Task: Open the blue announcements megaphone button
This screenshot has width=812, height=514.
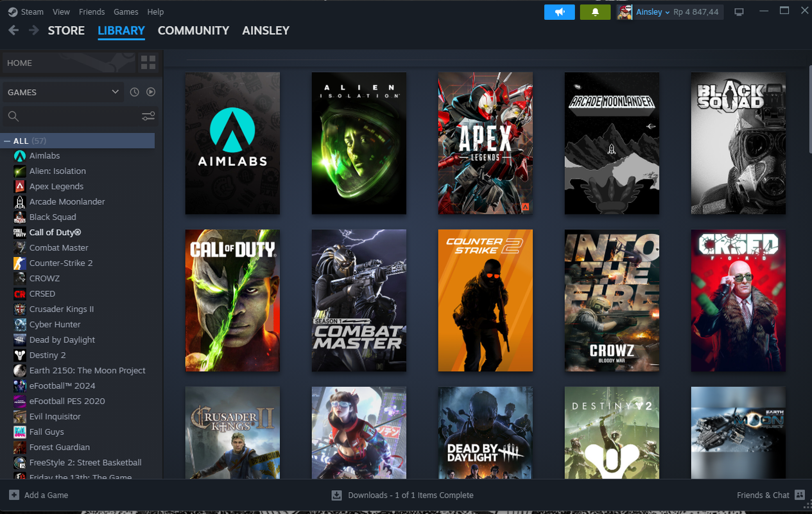Action: click(x=559, y=12)
